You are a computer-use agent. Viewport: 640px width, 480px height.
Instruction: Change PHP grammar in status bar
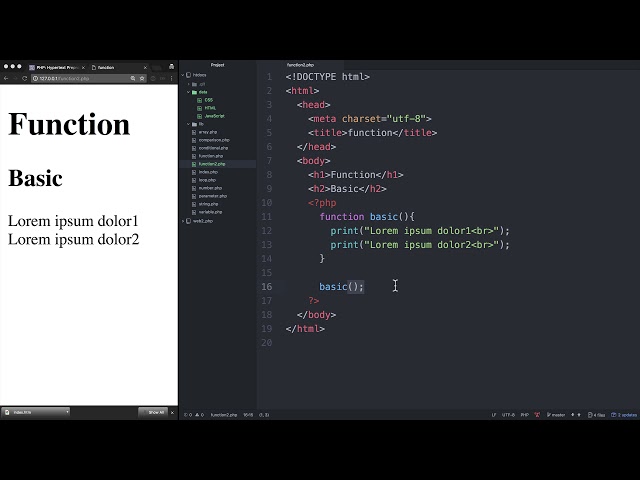(525, 415)
